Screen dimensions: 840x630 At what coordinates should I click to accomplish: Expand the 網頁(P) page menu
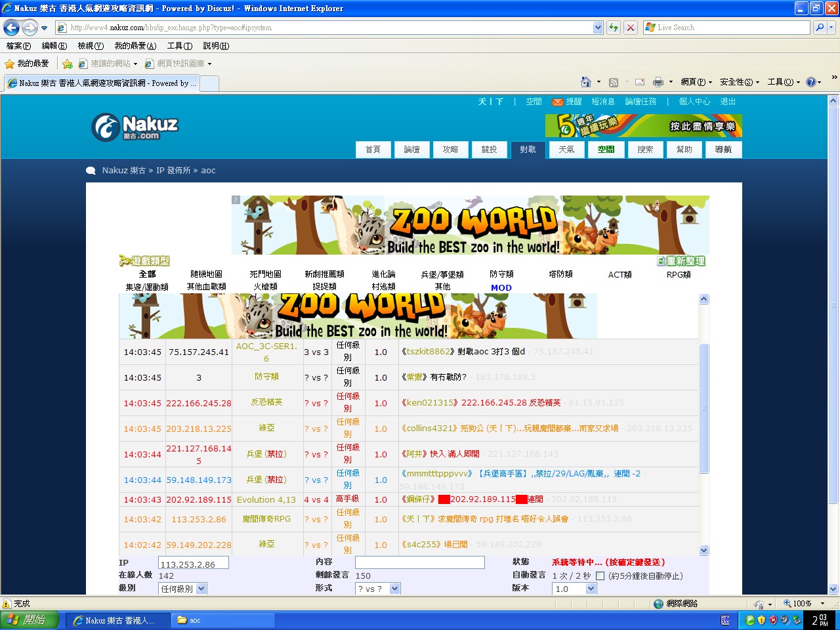[x=696, y=82]
